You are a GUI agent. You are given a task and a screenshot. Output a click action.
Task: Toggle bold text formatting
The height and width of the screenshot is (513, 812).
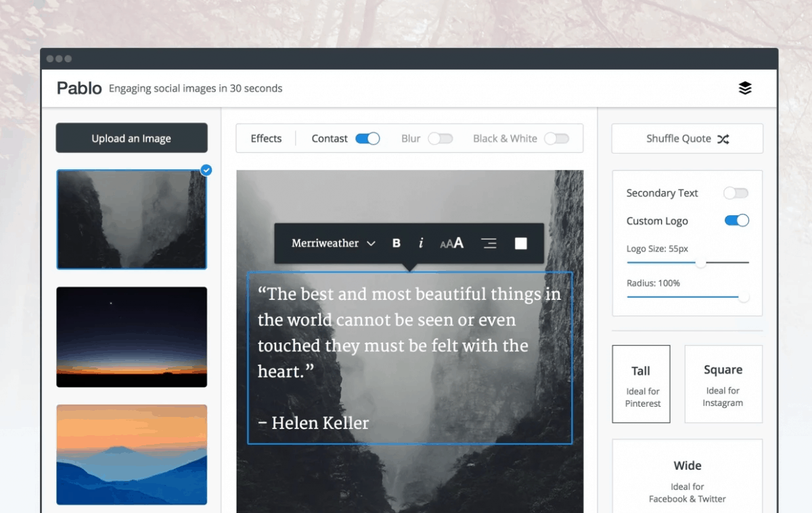[397, 244]
